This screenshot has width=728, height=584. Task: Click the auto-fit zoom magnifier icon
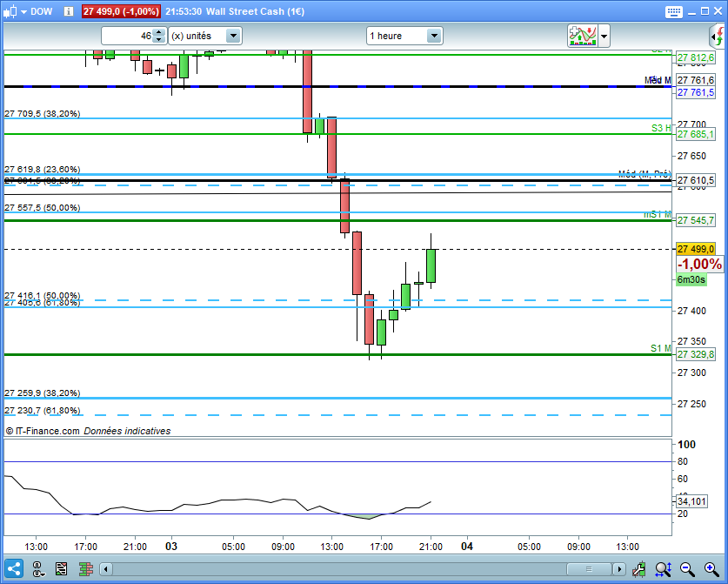664,568
